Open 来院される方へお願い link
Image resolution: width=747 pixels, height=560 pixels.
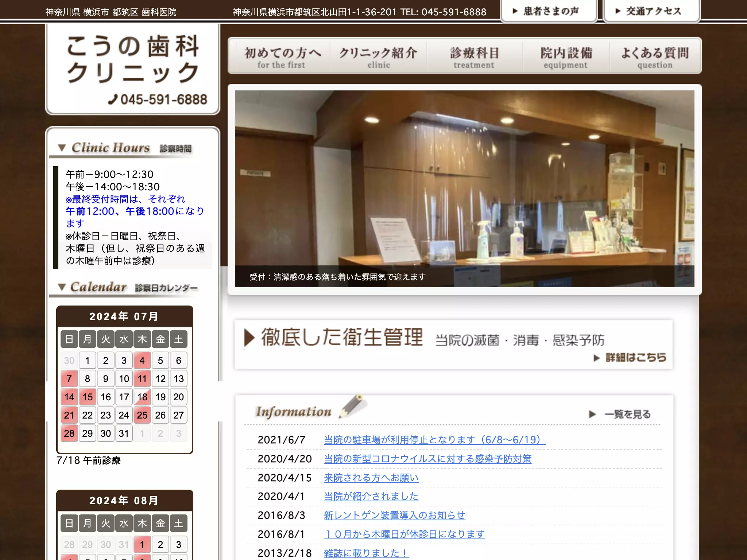(371, 478)
